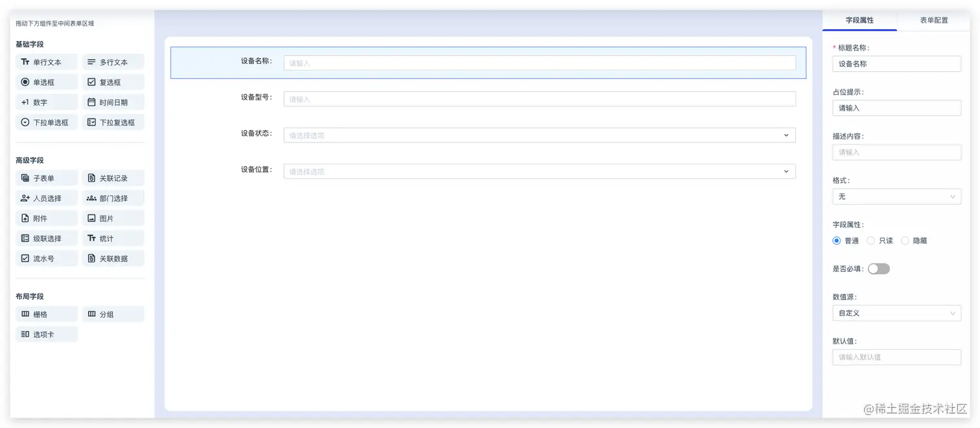Select the 图片 image icon
Screen dimensions: 980x428
[x=91, y=218]
